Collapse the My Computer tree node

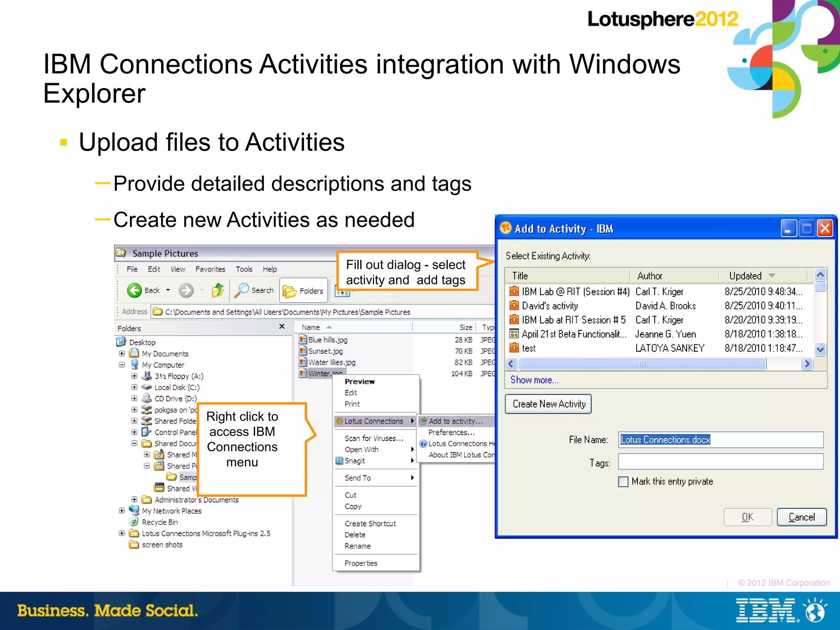point(122,364)
